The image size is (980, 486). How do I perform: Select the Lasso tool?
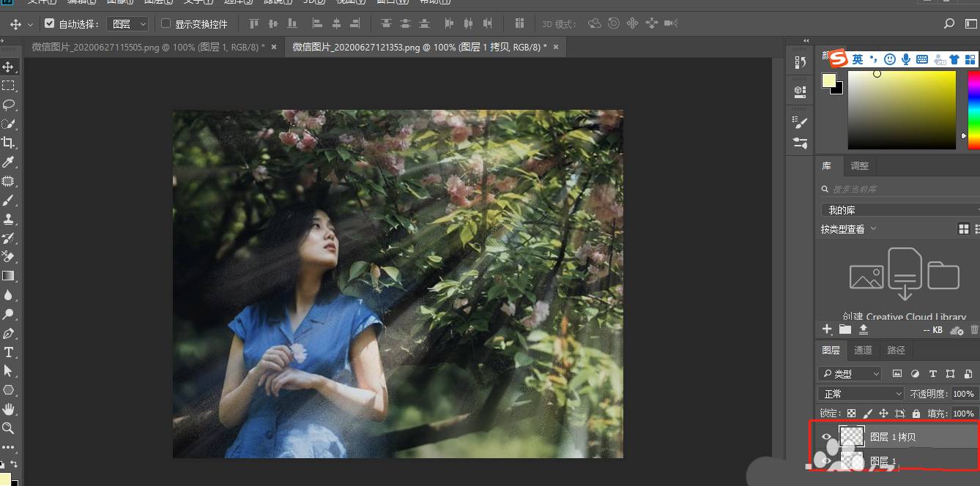click(x=9, y=105)
